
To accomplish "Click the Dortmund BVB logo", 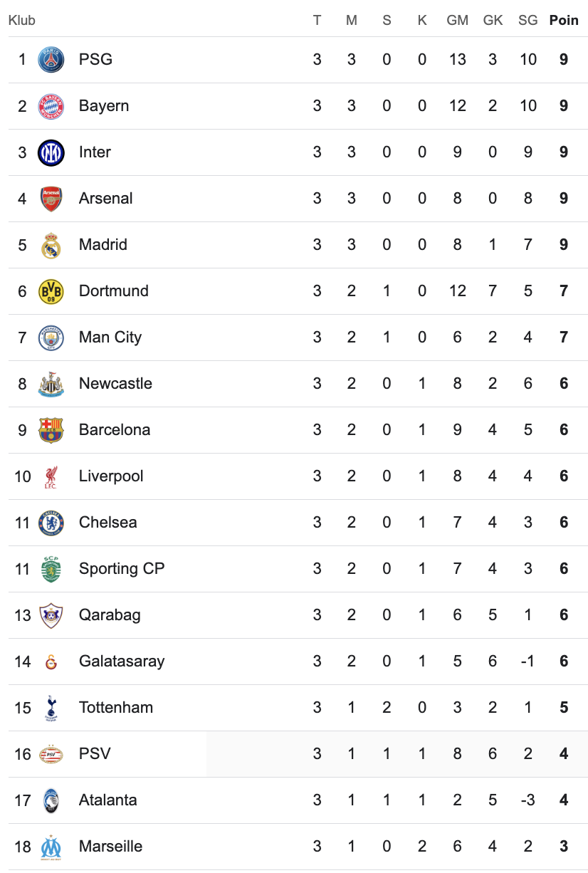I will click(x=51, y=291).
